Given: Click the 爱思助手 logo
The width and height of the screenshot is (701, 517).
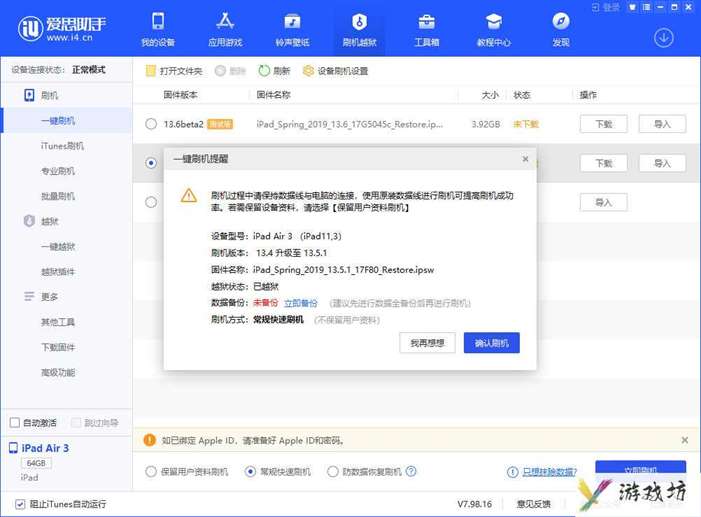Looking at the screenshot, I should click(x=61, y=28).
